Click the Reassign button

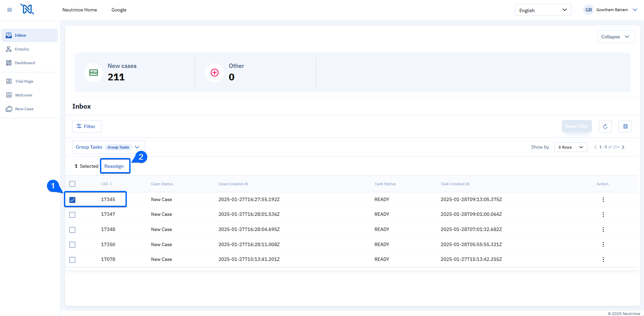114,166
